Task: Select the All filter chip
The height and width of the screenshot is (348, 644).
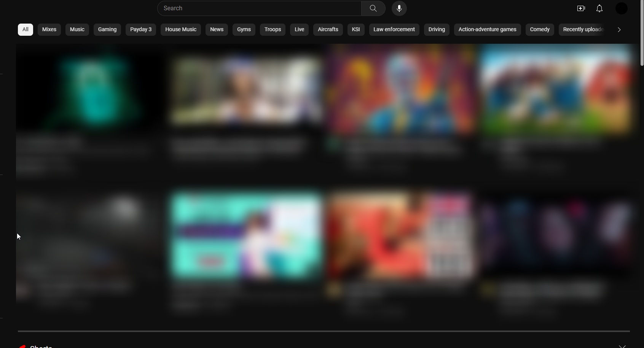Action: click(x=25, y=29)
